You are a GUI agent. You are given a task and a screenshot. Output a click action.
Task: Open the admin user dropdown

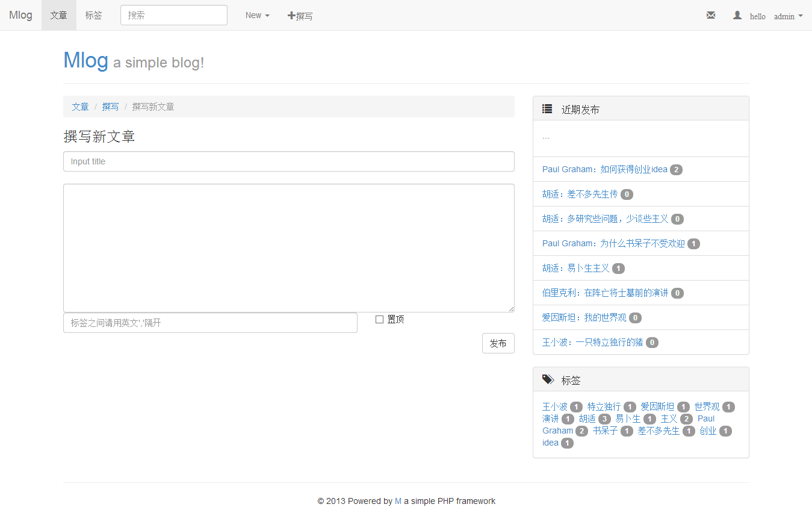[x=787, y=16]
